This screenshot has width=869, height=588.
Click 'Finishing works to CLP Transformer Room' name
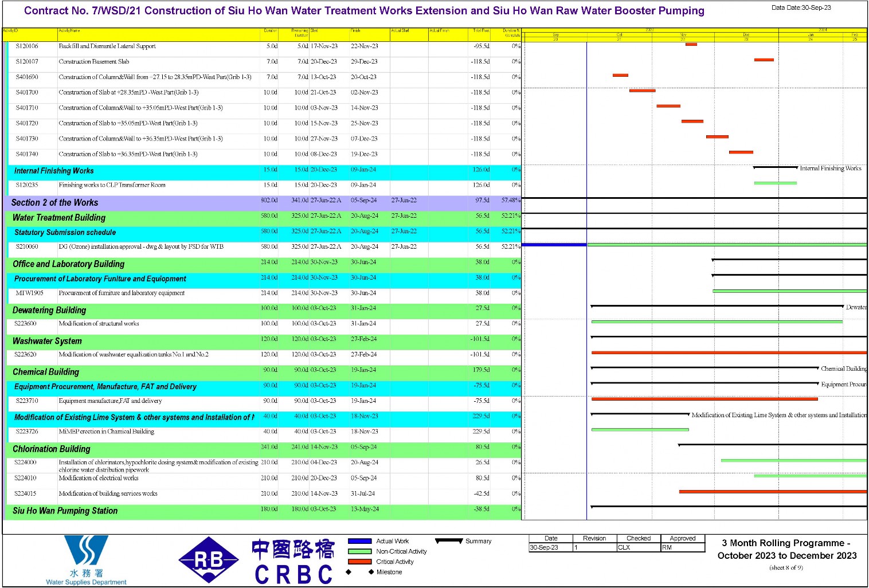(x=112, y=186)
